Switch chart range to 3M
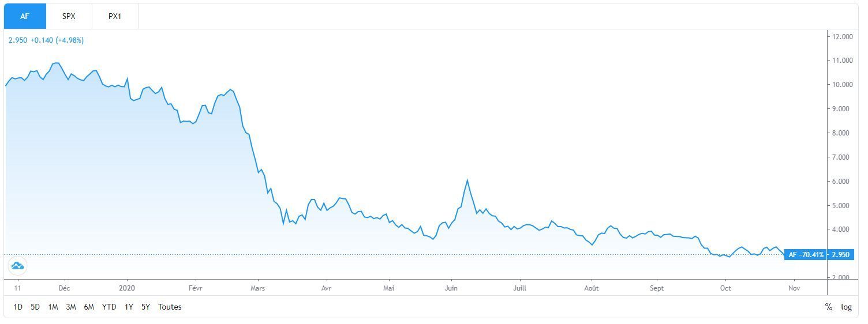Screen dimensions: 868x324 coord(71,307)
